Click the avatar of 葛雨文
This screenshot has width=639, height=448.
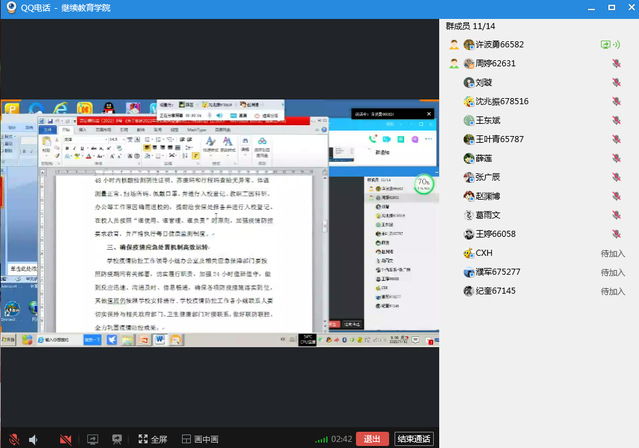[x=468, y=215]
